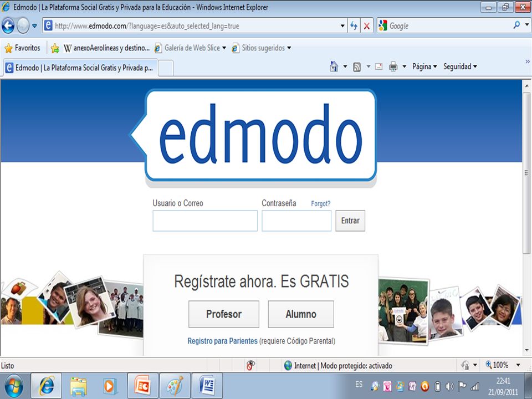
Task: Click the scrollbar up arrow
Action: [x=526, y=86]
